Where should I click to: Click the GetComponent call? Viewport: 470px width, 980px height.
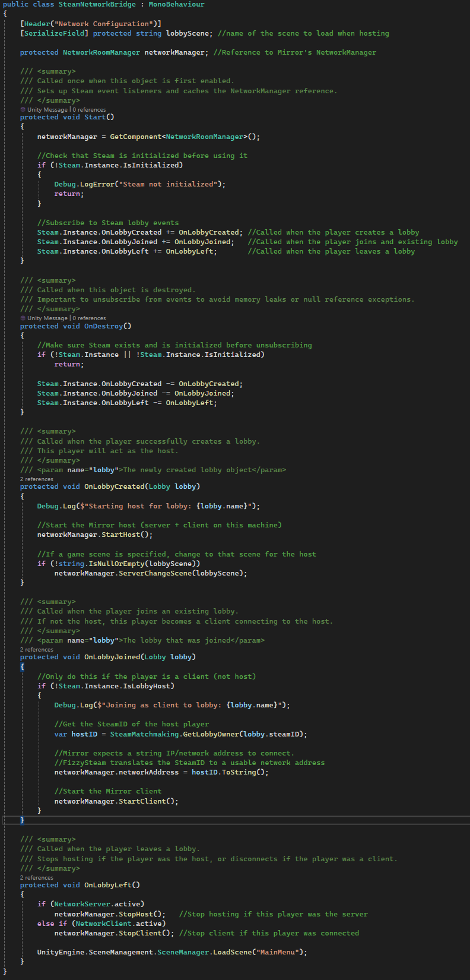tap(185, 137)
